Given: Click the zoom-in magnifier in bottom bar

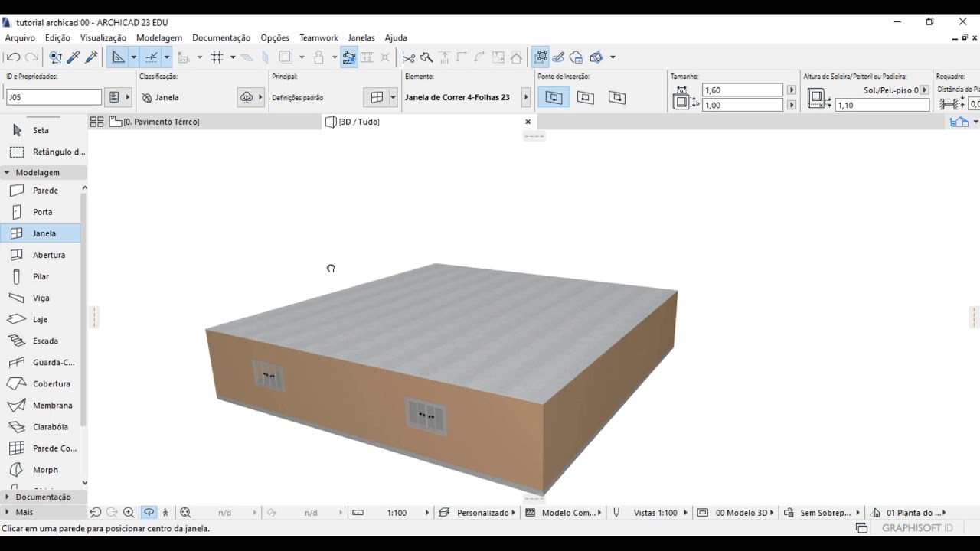Looking at the screenshot, I should coord(129,513).
